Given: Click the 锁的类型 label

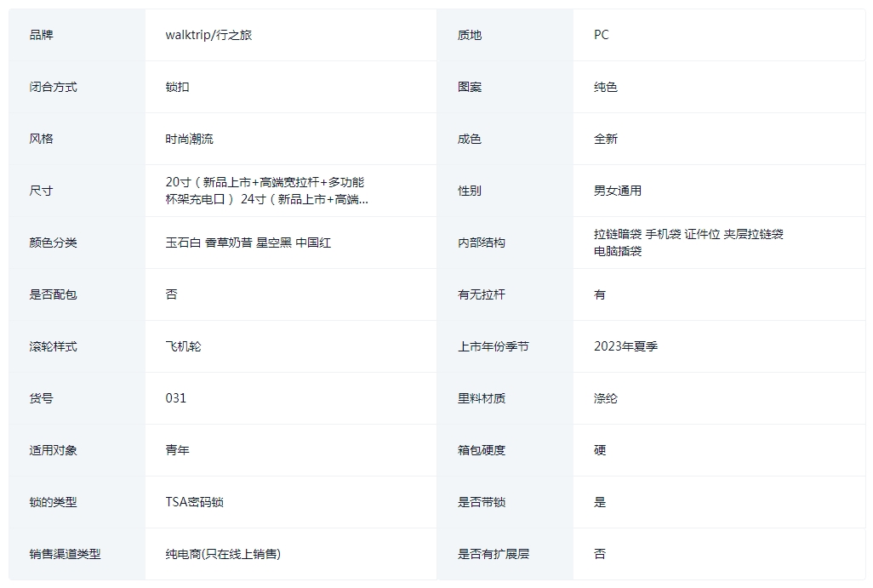Looking at the screenshot, I should (x=53, y=502).
